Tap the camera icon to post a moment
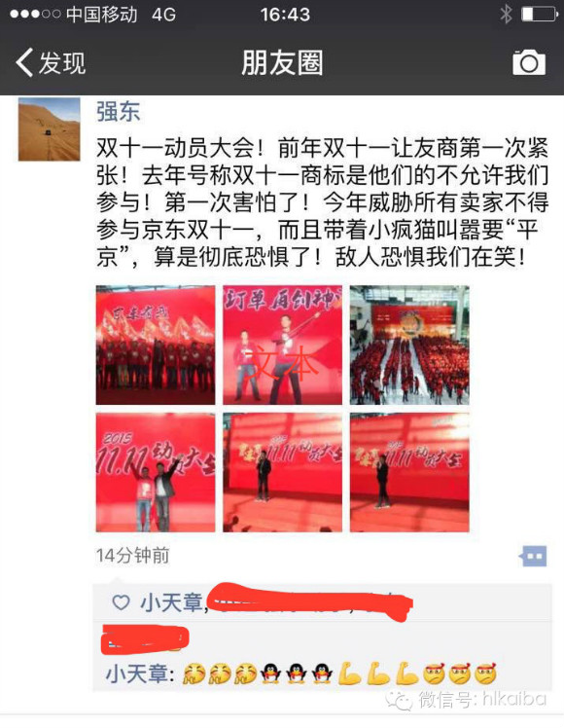Image resolution: width=564 pixels, height=728 pixels. click(529, 62)
